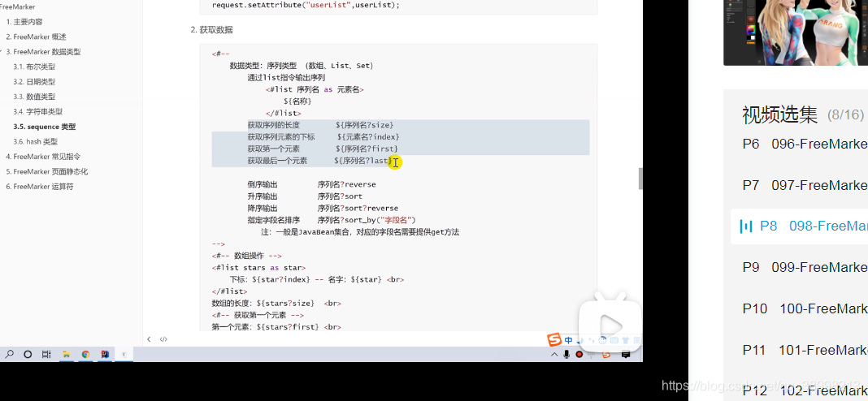This screenshot has height=401, width=868.
Task: Click the Typora document vertical scrollbar
Action: [640, 179]
